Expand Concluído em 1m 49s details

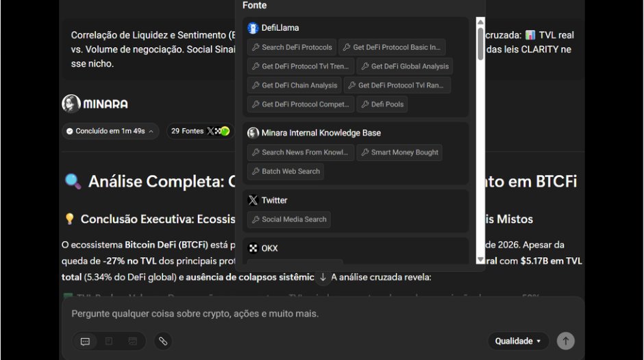pyautogui.click(x=110, y=131)
